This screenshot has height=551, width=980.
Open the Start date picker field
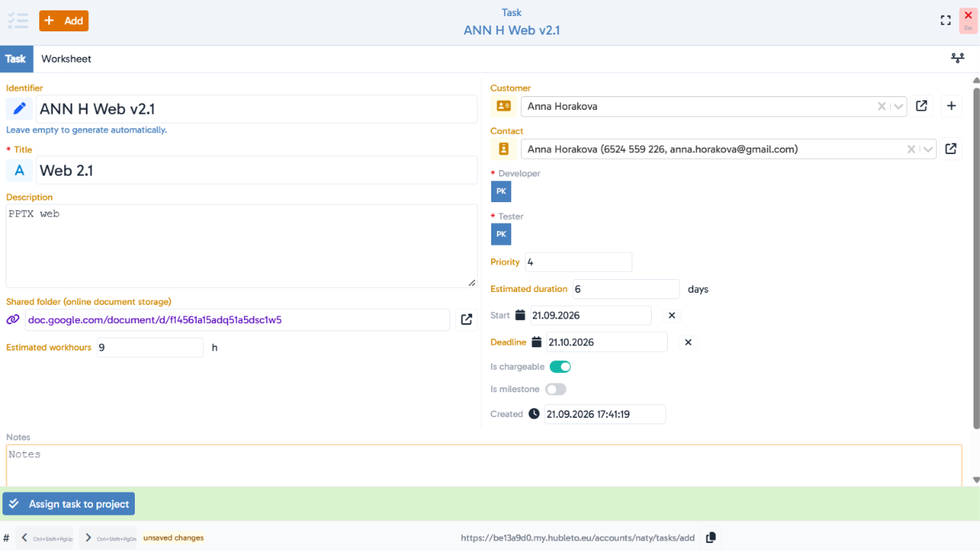point(591,315)
